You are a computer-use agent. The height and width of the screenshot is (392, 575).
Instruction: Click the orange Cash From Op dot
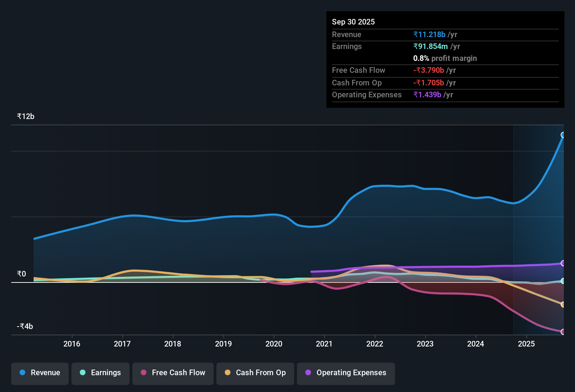pos(228,373)
